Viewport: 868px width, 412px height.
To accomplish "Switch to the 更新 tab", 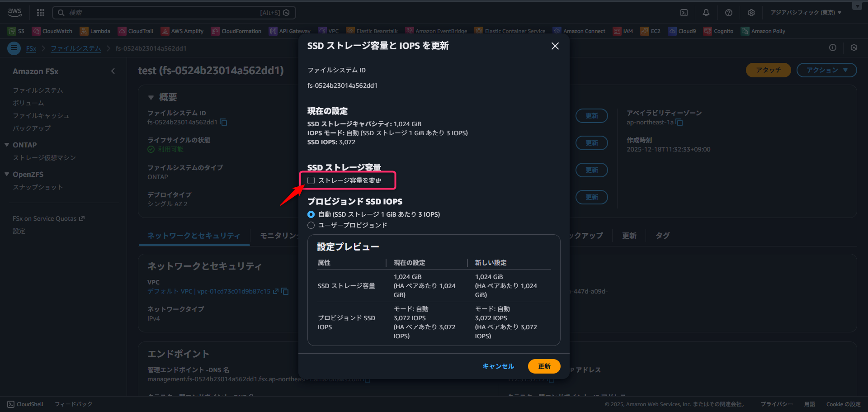I will (629, 236).
